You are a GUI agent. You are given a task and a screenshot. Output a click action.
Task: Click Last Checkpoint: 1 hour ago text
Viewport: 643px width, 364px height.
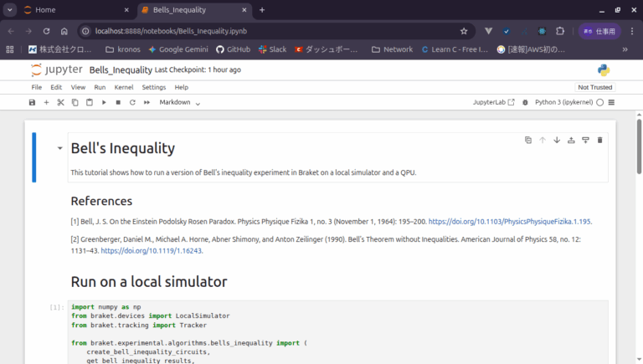click(198, 69)
